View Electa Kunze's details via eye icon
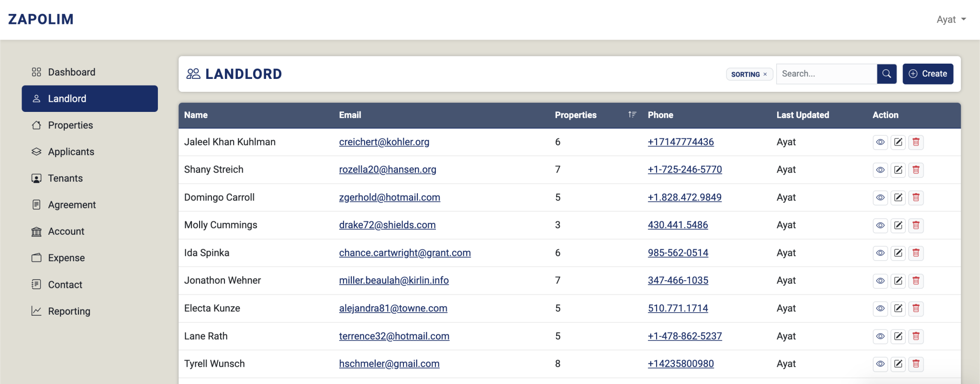The height and width of the screenshot is (384, 980). (880, 308)
